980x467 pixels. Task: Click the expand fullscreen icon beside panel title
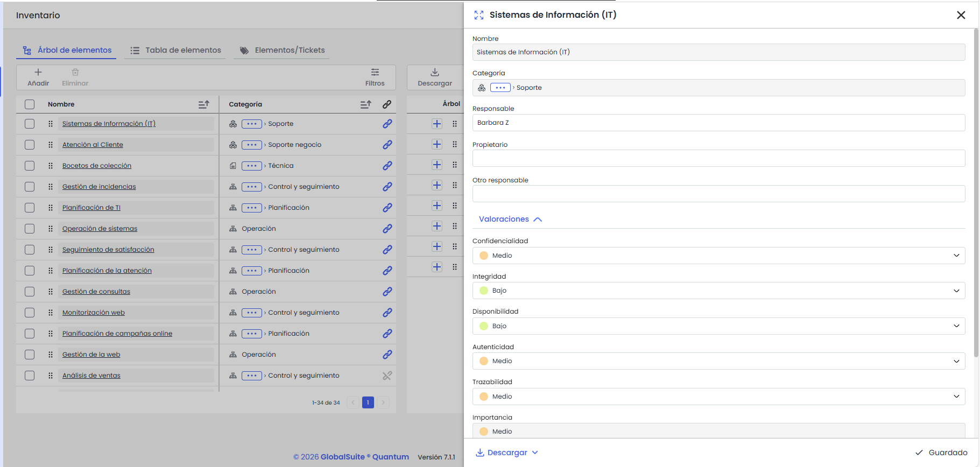(478, 15)
